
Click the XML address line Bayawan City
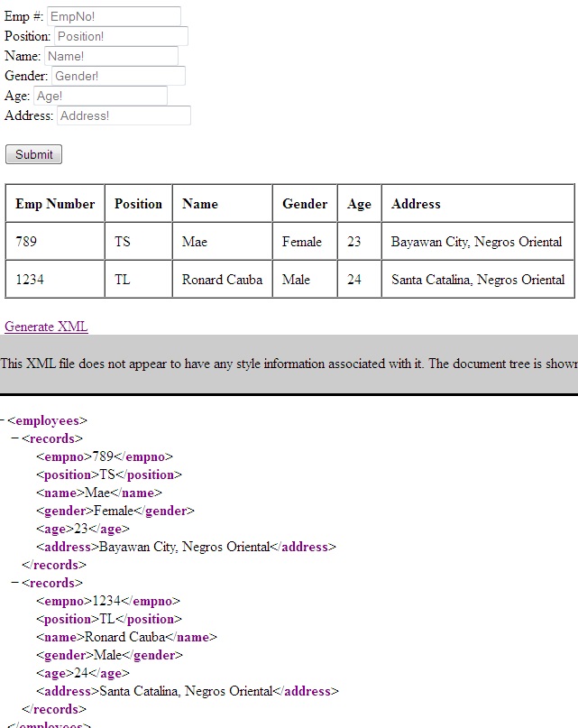tap(186, 547)
